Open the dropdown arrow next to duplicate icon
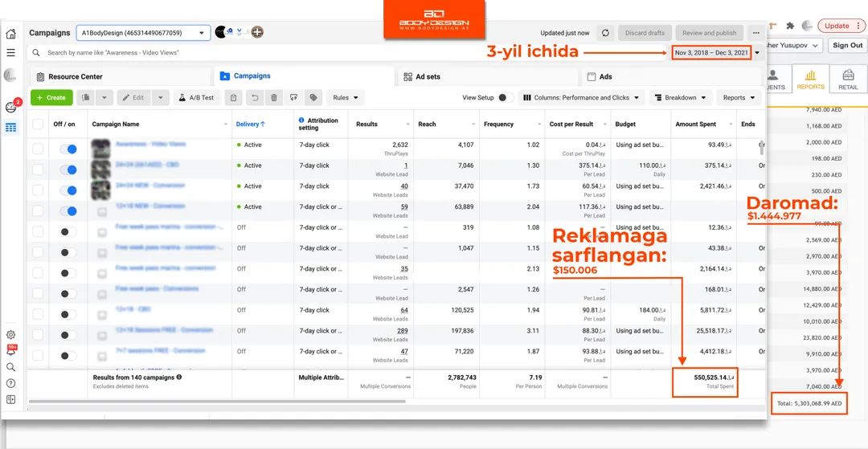 [x=104, y=97]
